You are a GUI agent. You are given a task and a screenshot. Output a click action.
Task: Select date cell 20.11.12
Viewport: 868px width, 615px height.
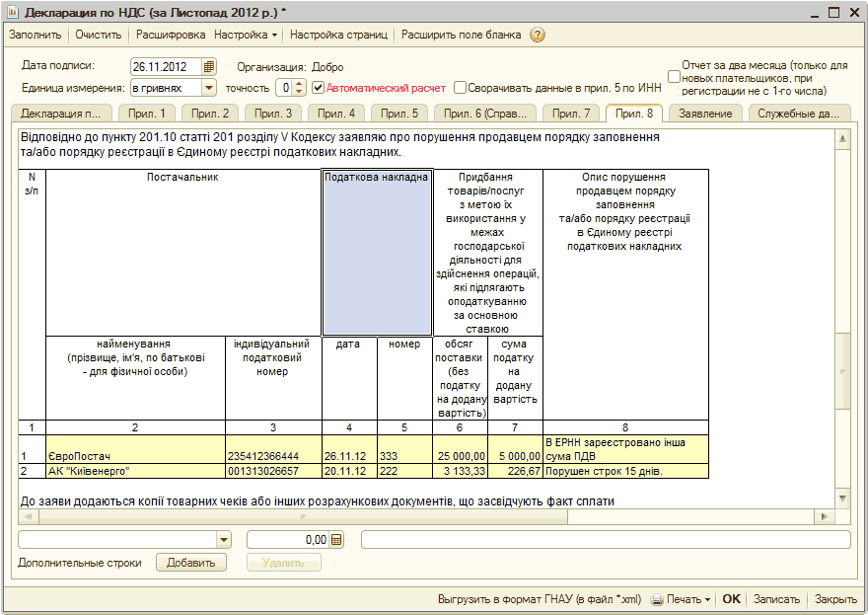349,471
